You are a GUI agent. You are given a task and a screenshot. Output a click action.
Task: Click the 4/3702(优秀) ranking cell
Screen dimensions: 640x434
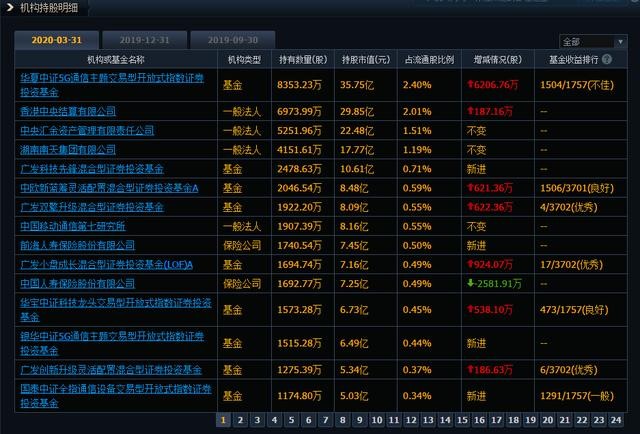point(569,207)
